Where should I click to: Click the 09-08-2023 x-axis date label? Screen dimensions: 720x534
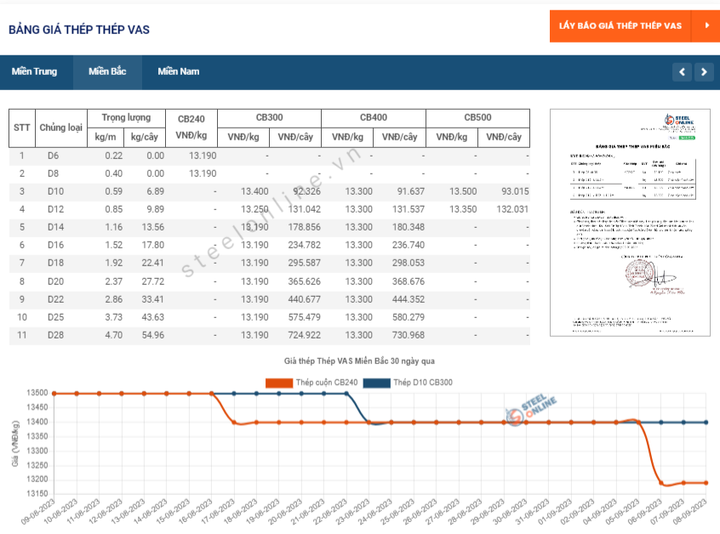[x=39, y=512]
